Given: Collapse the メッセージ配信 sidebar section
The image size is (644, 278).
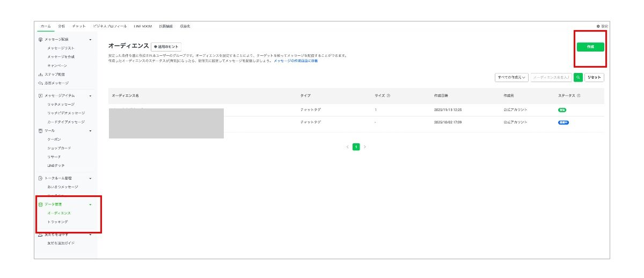Looking at the screenshot, I should [90, 40].
